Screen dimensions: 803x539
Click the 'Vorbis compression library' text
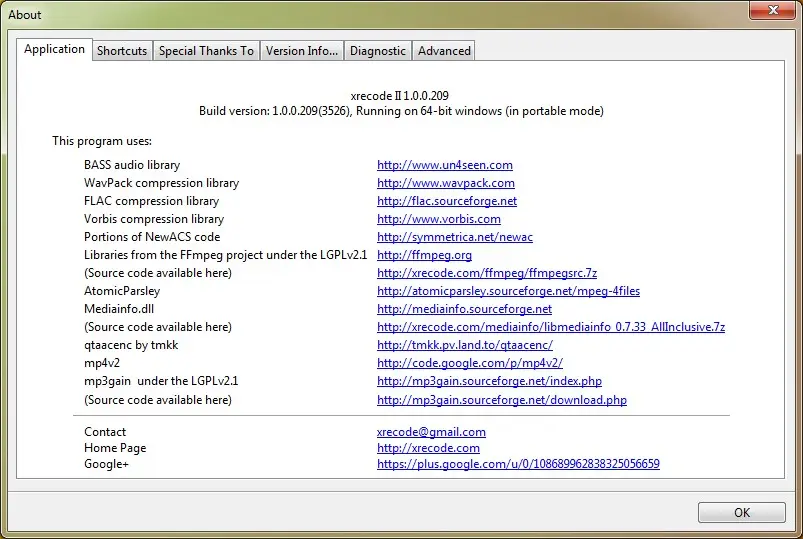(154, 219)
